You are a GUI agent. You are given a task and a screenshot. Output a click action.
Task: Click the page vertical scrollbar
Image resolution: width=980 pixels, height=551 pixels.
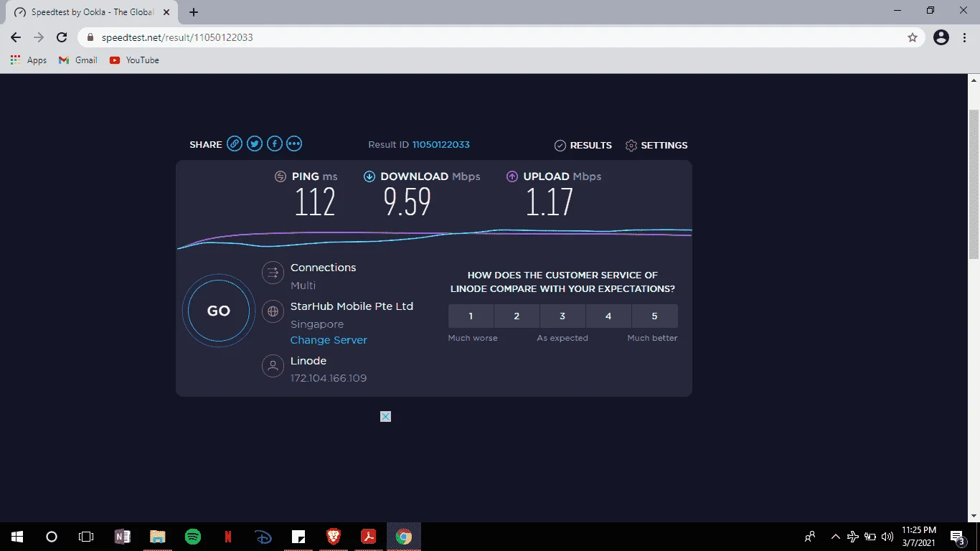click(x=974, y=184)
